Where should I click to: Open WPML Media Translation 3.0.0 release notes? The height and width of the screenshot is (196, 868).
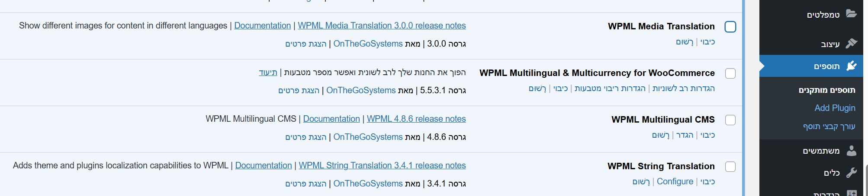pyautogui.click(x=382, y=25)
